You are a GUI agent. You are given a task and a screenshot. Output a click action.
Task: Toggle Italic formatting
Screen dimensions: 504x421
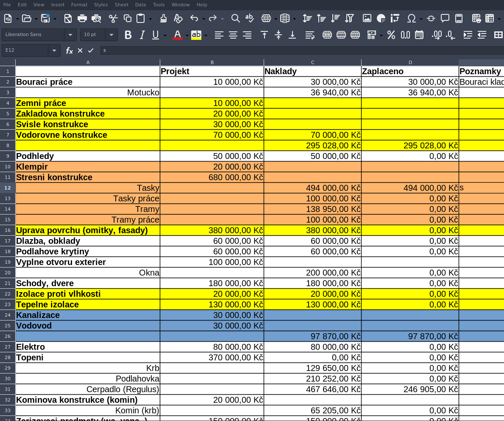coord(142,35)
